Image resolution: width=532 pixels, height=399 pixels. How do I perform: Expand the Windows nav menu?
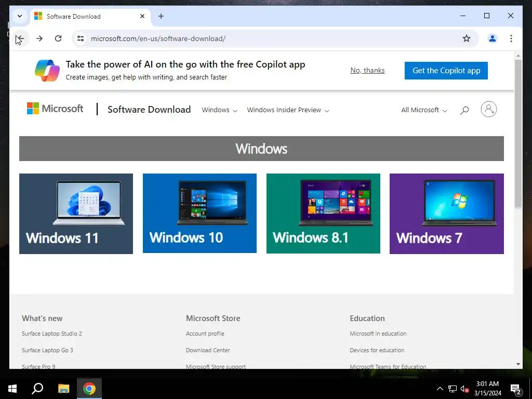(x=219, y=110)
